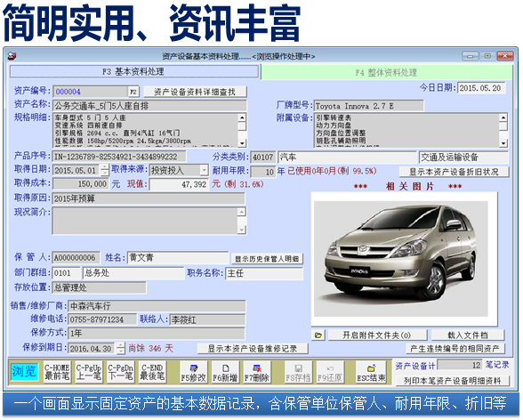Click the application icon in title bar
Screen dimensions: 523x420
[12, 56]
